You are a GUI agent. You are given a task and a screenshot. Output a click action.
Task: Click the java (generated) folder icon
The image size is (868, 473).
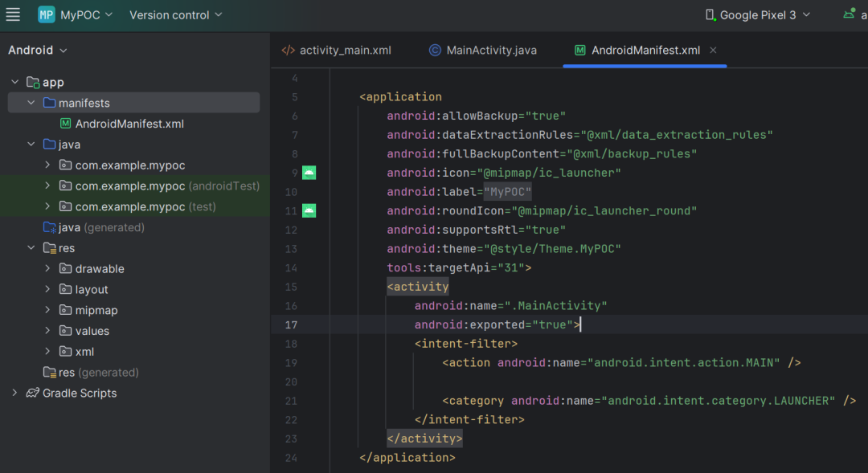point(50,227)
